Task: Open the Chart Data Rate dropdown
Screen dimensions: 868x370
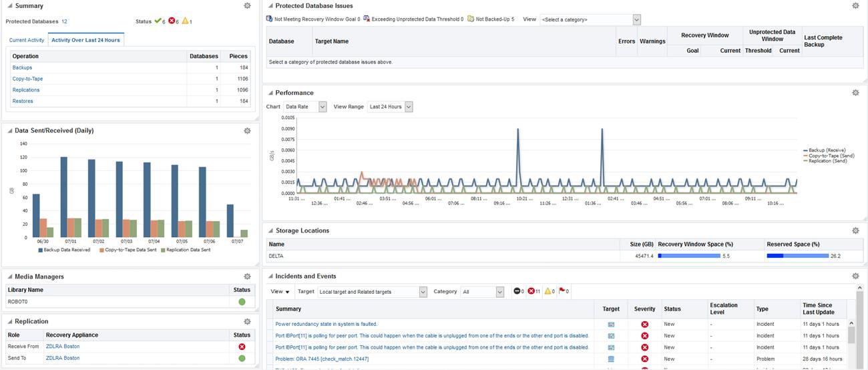Action: pyautogui.click(x=305, y=107)
